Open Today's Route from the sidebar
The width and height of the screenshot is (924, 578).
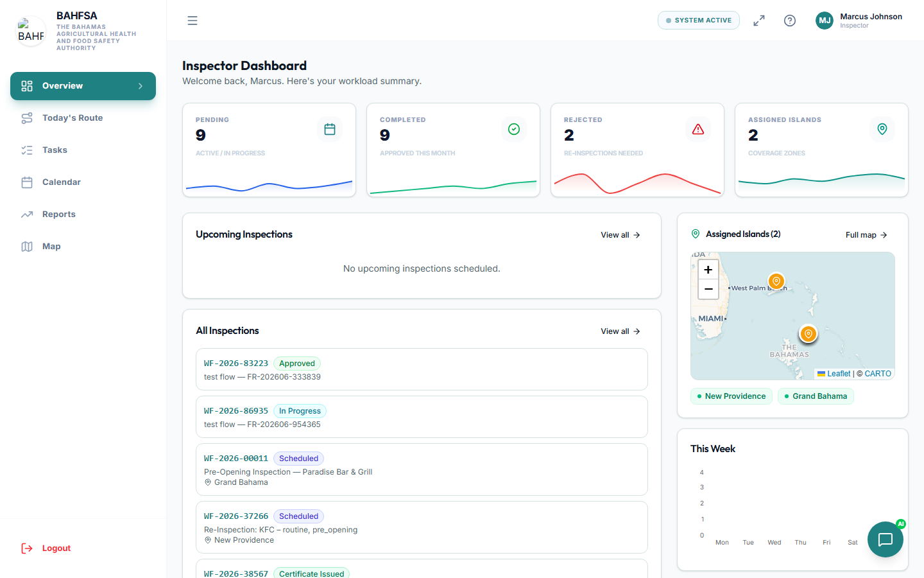pyautogui.click(x=83, y=118)
